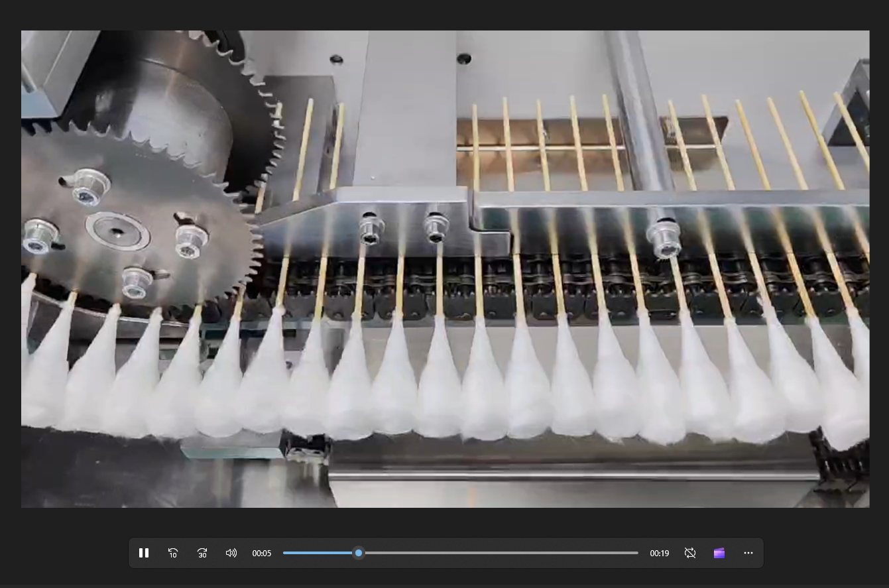
Task: Mute the speaker volume icon
Action: click(231, 553)
